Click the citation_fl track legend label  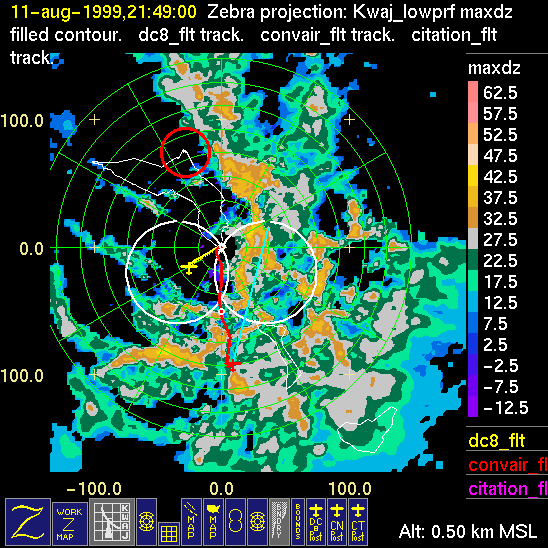508,488
